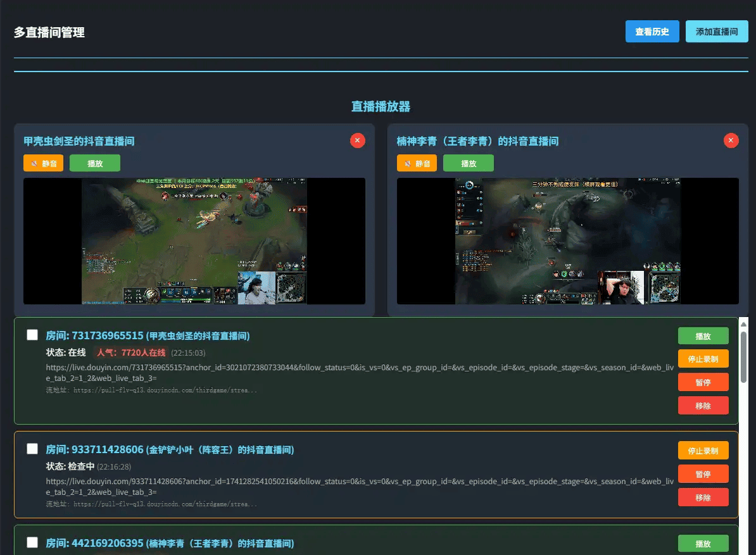Select checkbox for room 442169206395
Screen dimensions: 756x555
pyautogui.click(x=32, y=542)
